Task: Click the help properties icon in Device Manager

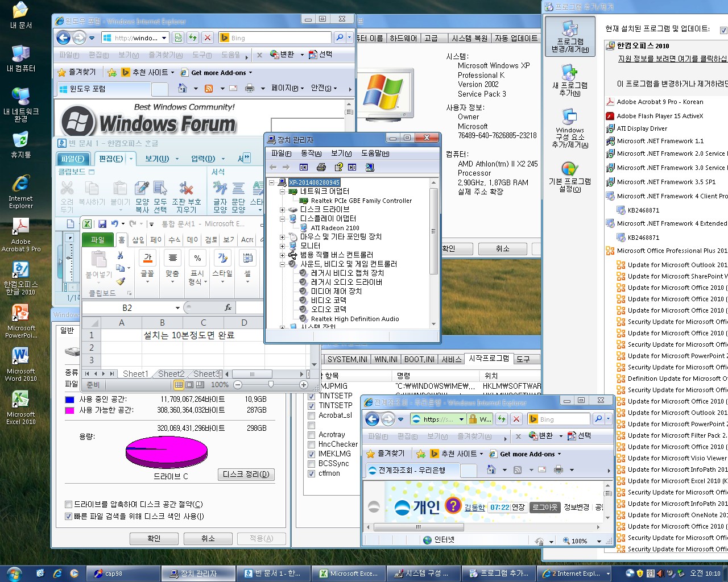Action: [x=338, y=167]
